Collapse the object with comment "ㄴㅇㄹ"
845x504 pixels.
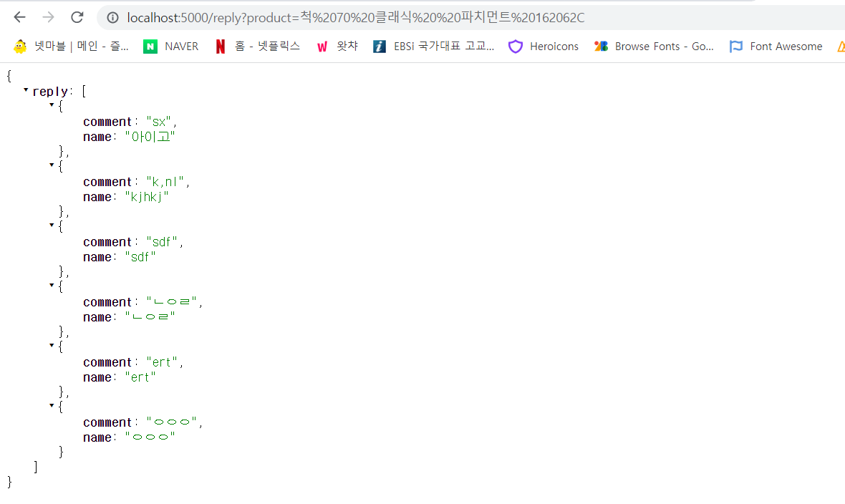tap(52, 285)
